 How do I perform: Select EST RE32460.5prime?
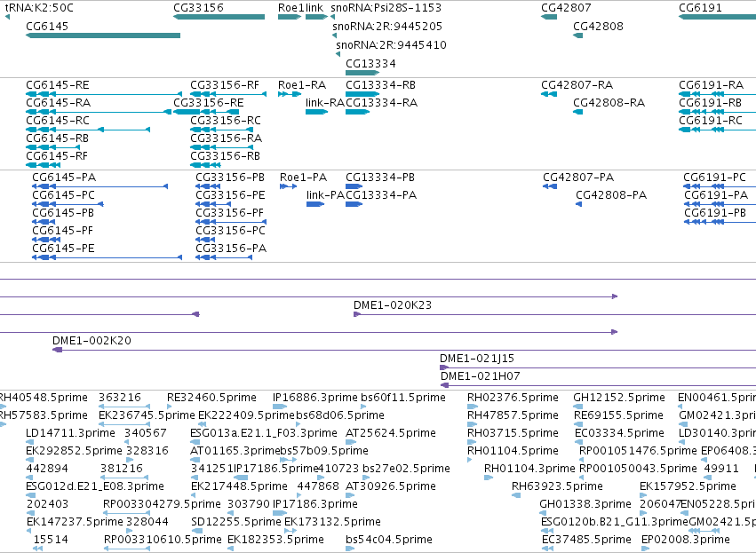tap(169, 407)
